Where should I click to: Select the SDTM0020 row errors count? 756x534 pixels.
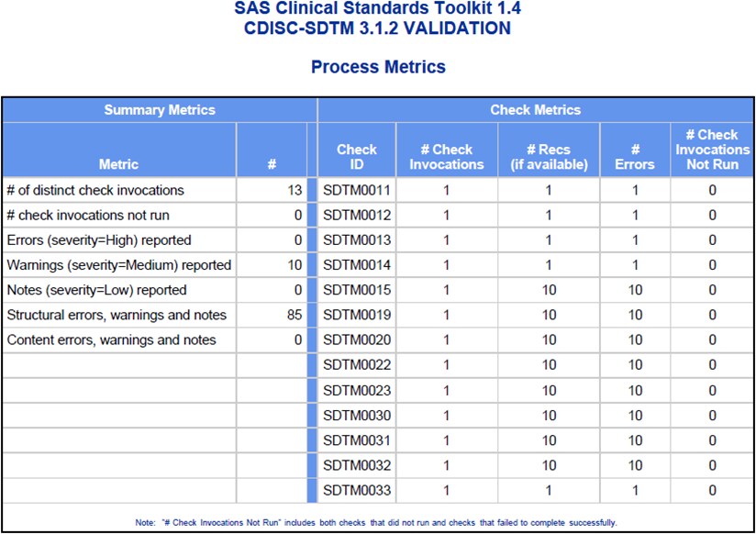click(634, 339)
